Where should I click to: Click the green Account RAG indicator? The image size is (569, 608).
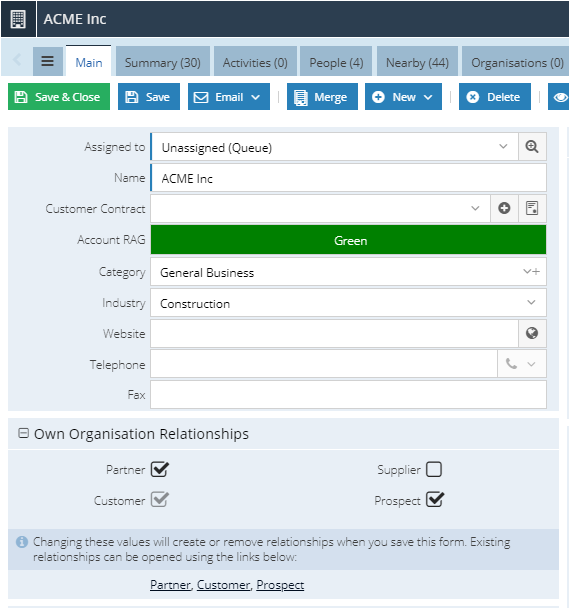point(348,240)
